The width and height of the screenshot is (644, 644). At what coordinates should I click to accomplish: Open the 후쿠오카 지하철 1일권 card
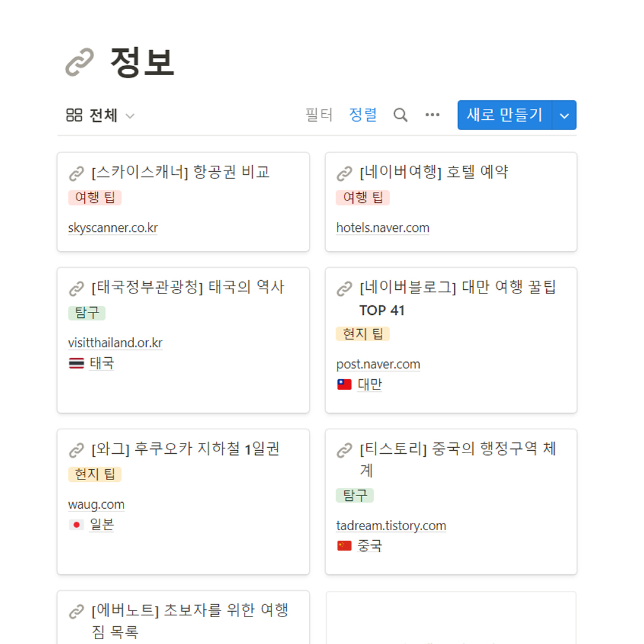pyautogui.click(x=185, y=449)
